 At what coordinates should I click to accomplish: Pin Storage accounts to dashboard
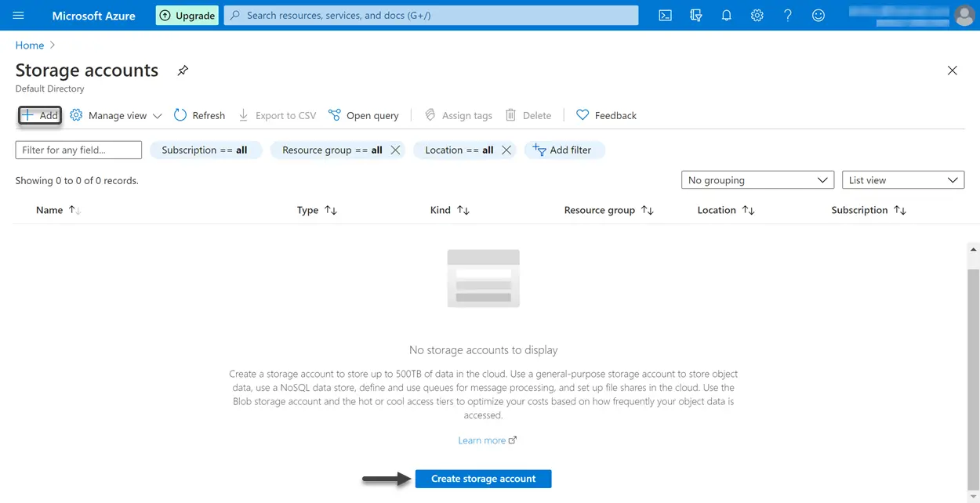[183, 71]
